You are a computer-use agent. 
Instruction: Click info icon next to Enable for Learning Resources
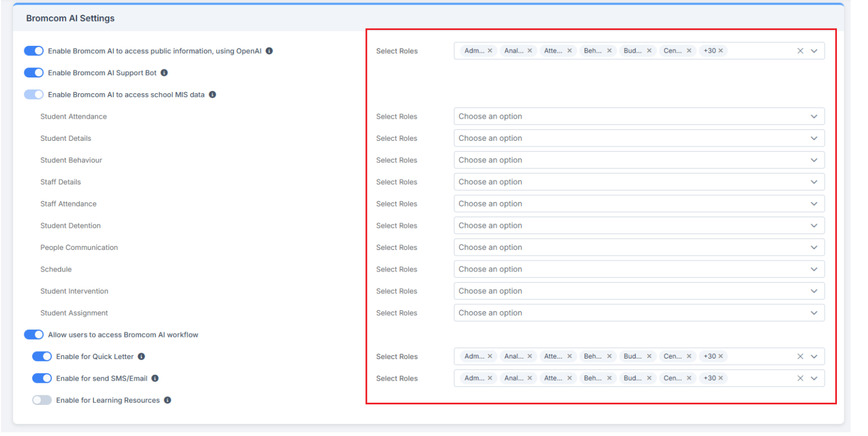[x=167, y=400]
